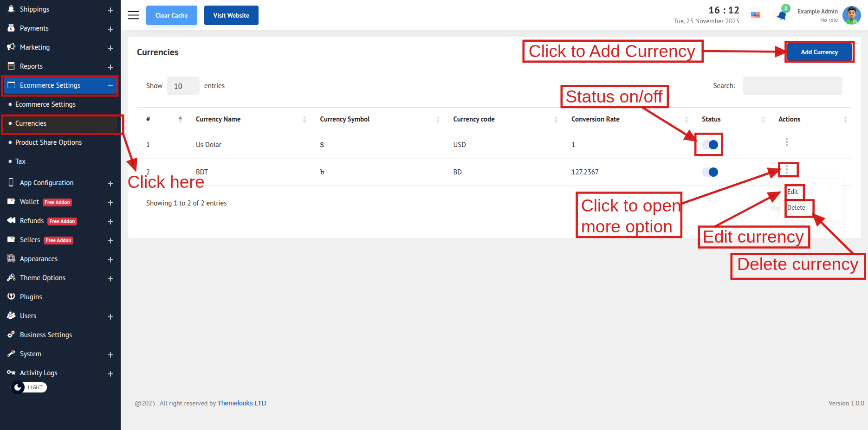This screenshot has height=430, width=868.
Task: Click the US flag language icon
Action: (x=756, y=15)
